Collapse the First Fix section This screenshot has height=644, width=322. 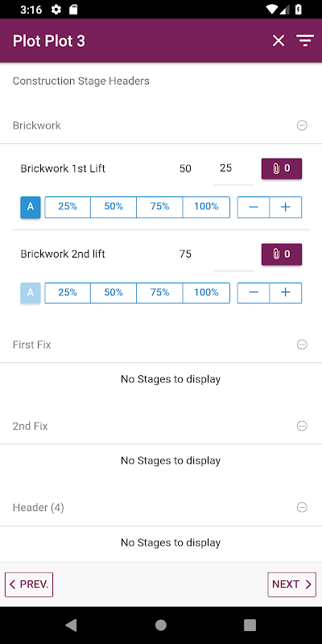pyautogui.click(x=302, y=345)
